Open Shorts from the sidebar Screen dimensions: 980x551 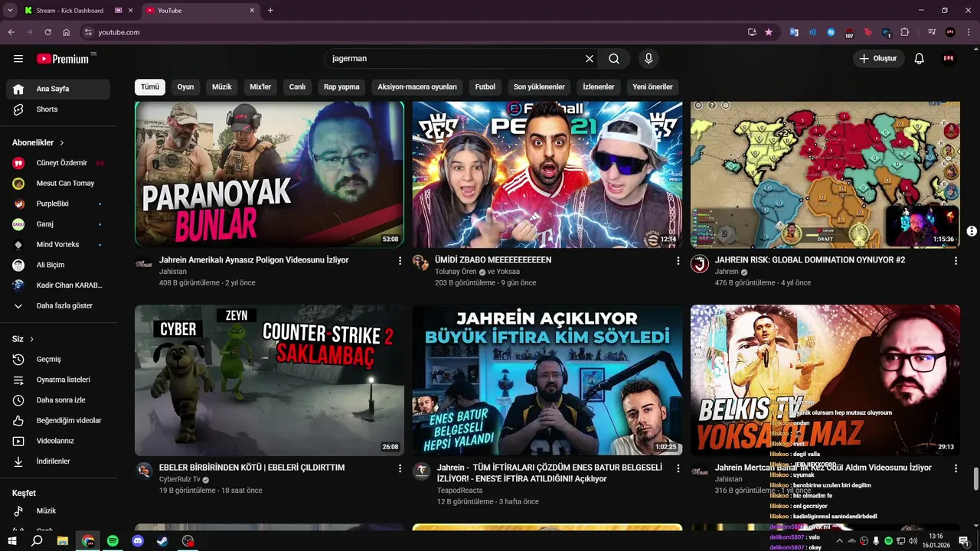pyautogui.click(x=58, y=109)
